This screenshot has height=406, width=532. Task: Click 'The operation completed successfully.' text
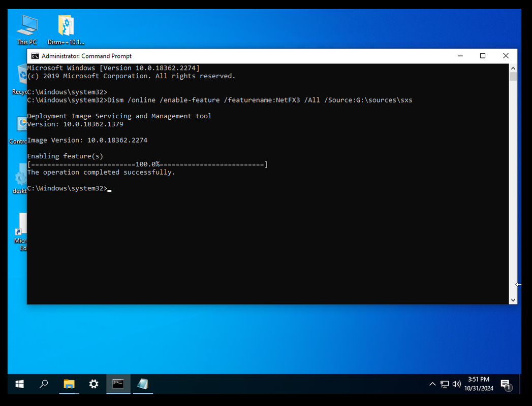(101, 172)
